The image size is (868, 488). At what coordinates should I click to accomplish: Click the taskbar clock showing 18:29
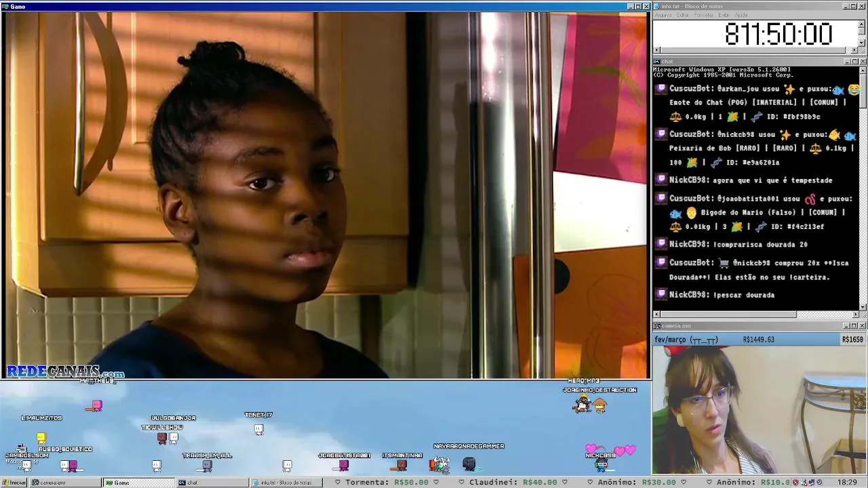(x=847, y=483)
